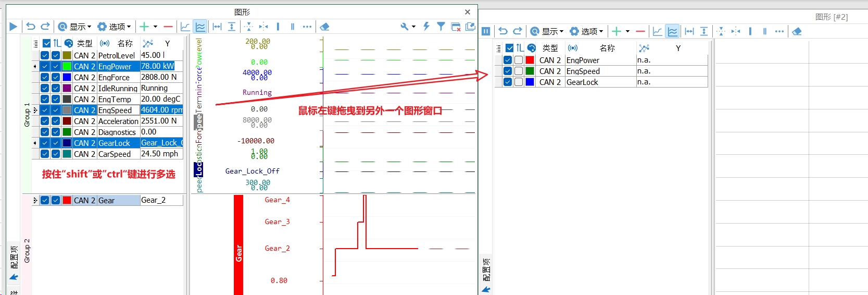Click sort arrows icon in left signal header
The image size is (868, 295).
57,43
